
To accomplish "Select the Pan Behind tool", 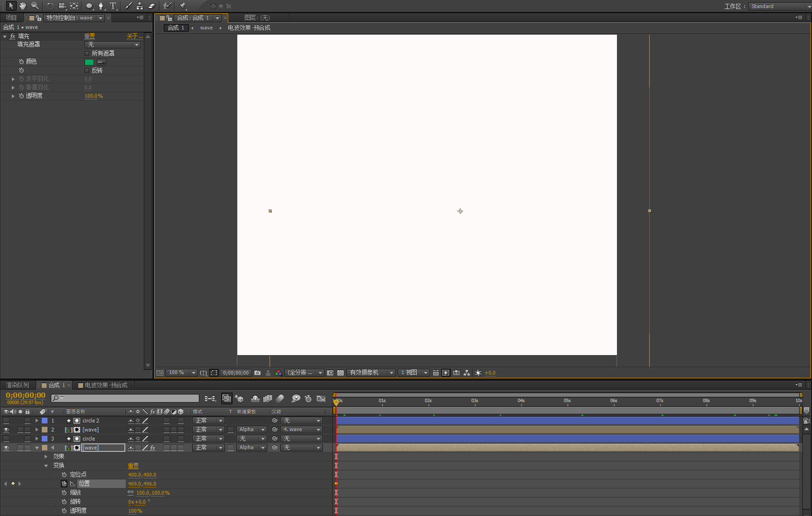I will [x=74, y=6].
